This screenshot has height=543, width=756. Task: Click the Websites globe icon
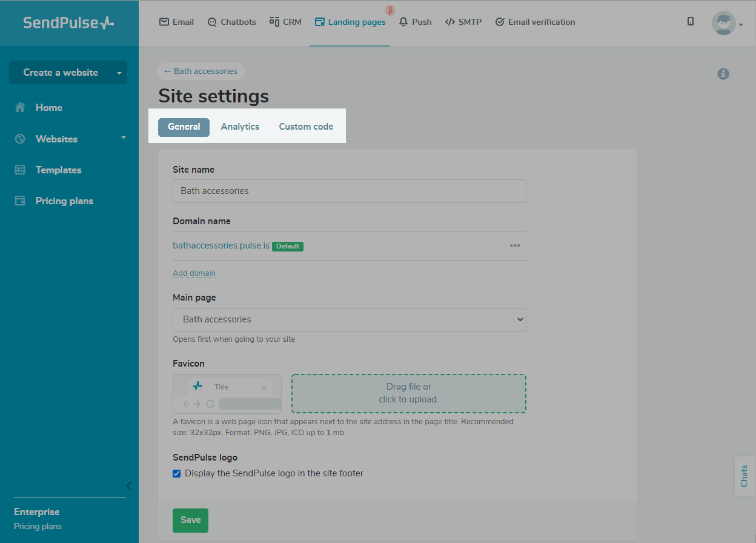click(x=20, y=139)
